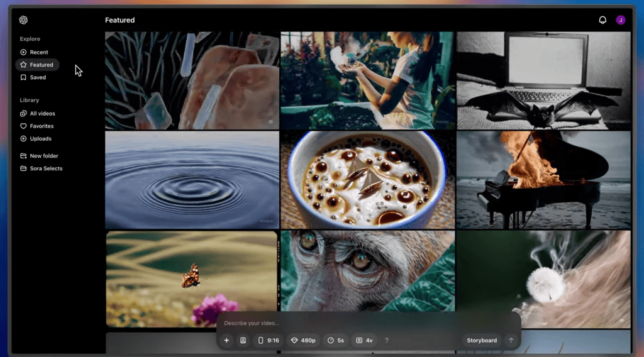
Task: Open the notifications bell
Action: pyautogui.click(x=602, y=20)
